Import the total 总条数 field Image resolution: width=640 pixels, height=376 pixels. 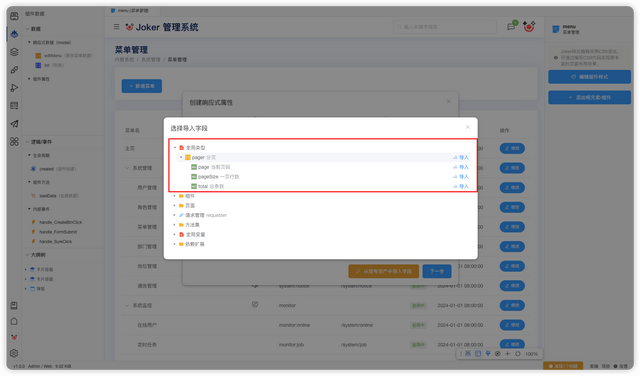[x=461, y=186]
